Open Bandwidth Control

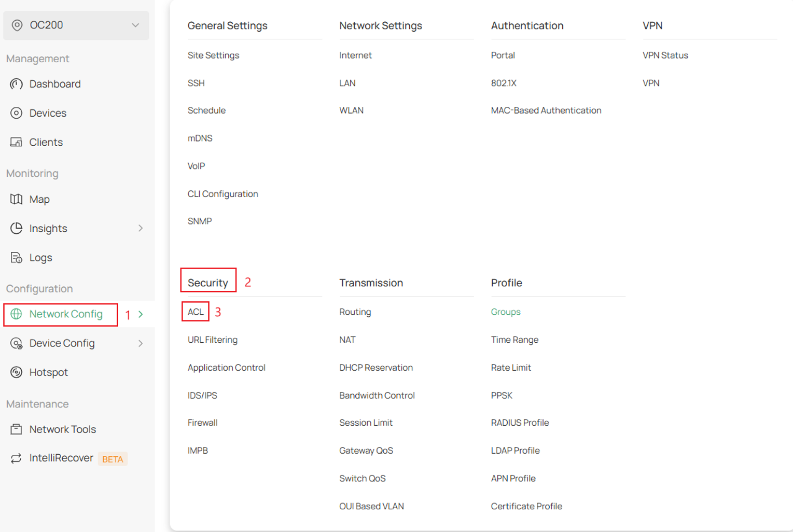377,395
